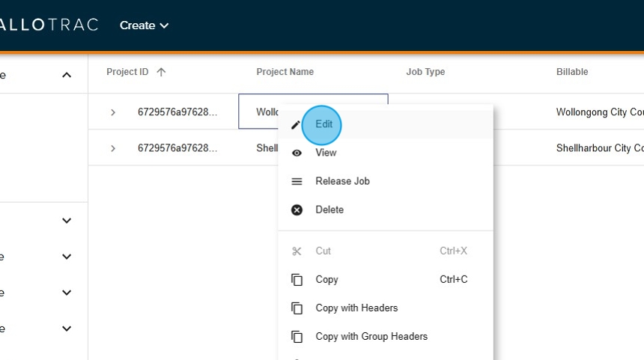The width and height of the screenshot is (644, 360).
Task: Click the pencil icon beside Edit
Action: [x=296, y=125]
